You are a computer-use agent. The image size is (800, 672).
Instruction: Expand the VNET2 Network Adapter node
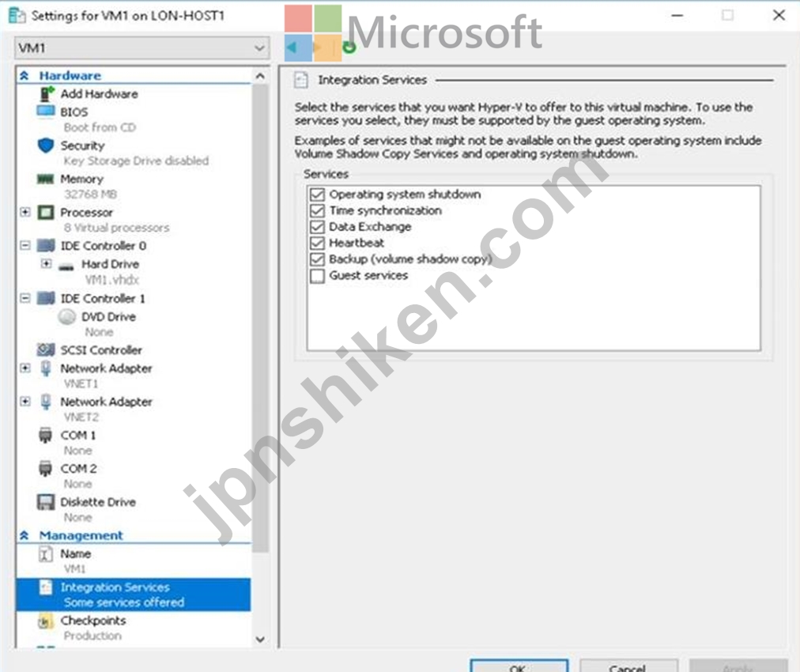25,402
